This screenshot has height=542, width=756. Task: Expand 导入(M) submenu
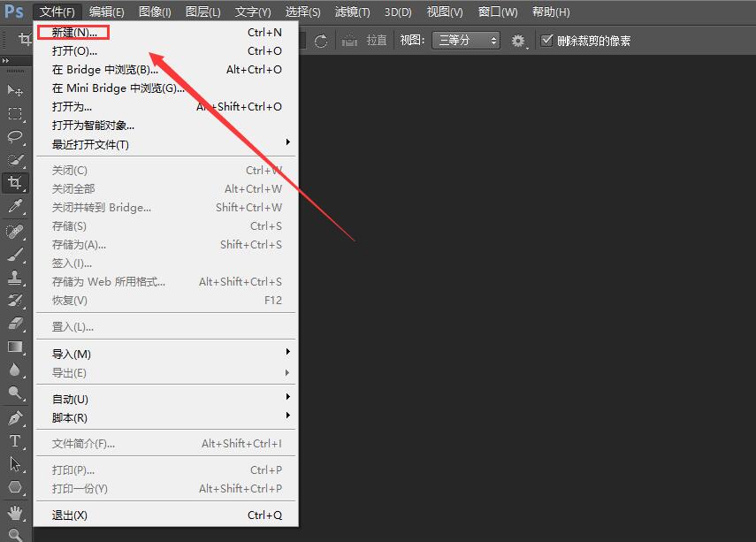(x=166, y=354)
